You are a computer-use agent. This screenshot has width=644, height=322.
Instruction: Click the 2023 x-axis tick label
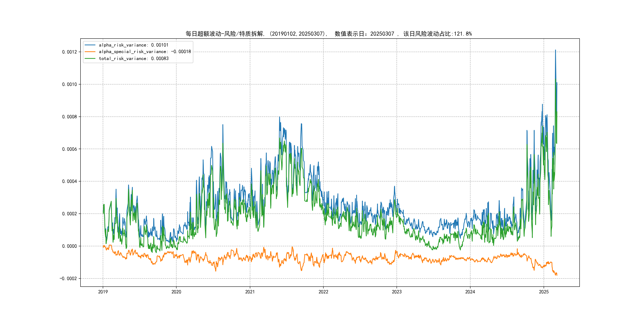tap(397, 292)
